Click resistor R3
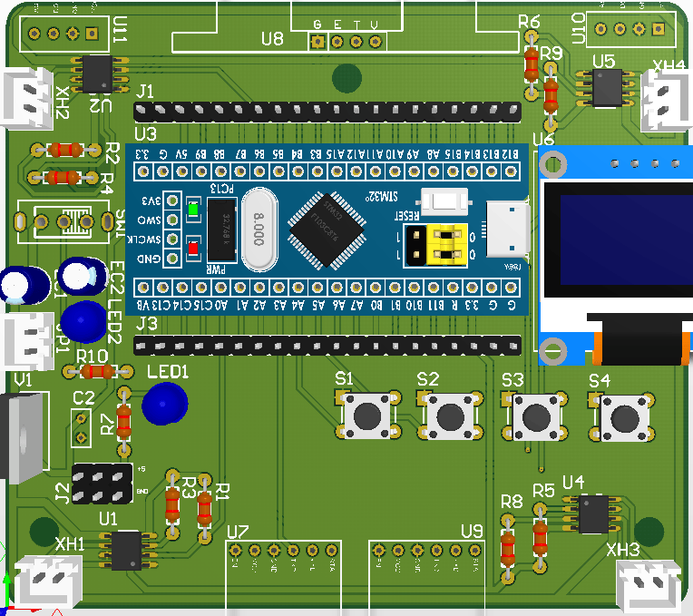 click(x=172, y=504)
